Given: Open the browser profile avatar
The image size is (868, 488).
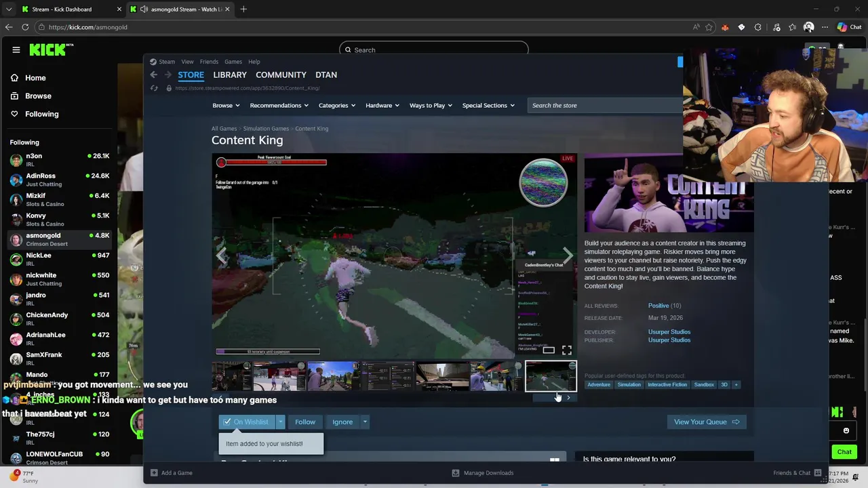Looking at the screenshot, I should pyautogui.click(x=808, y=27).
